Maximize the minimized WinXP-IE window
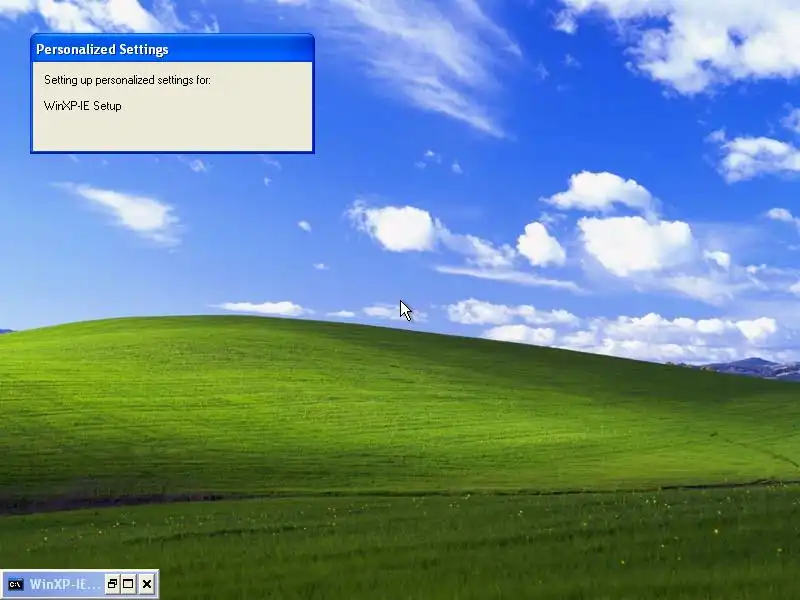 [129, 584]
